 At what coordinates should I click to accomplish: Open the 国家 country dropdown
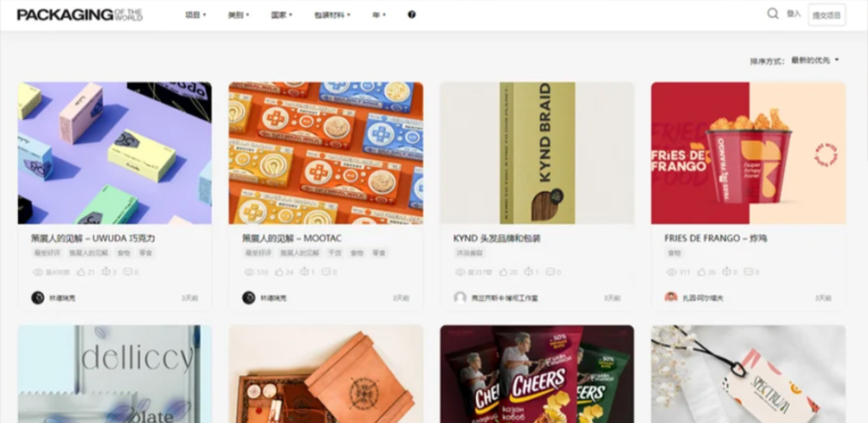[x=281, y=15]
